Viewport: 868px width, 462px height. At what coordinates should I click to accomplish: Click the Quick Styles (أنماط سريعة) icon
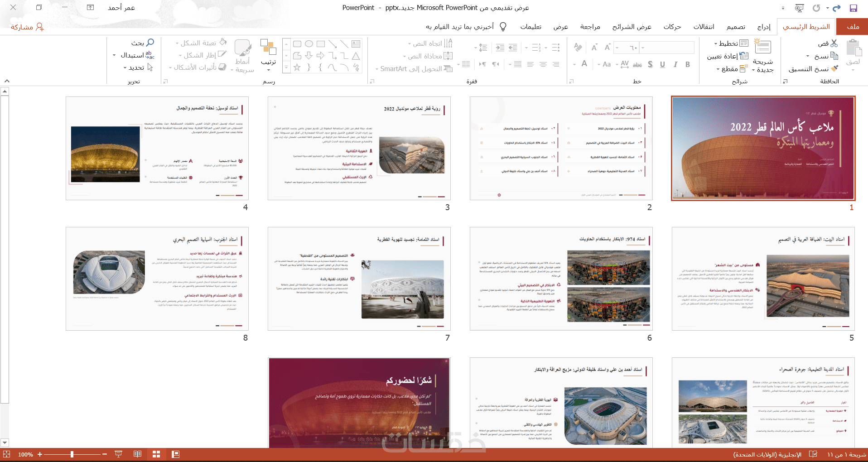[x=243, y=48]
